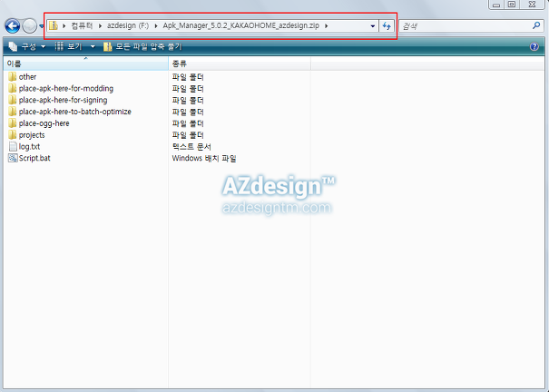549x392 pixels.
Task: Go to azdesign (F:) breadcrumb
Action: pyautogui.click(x=128, y=26)
